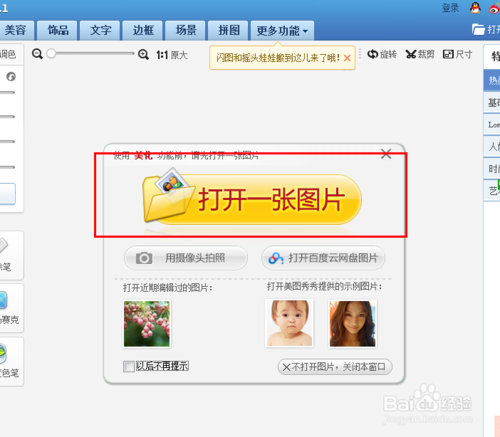Screen dimensions: 500x437
Task: Click the big 打开一张图片 button
Action: point(252,199)
